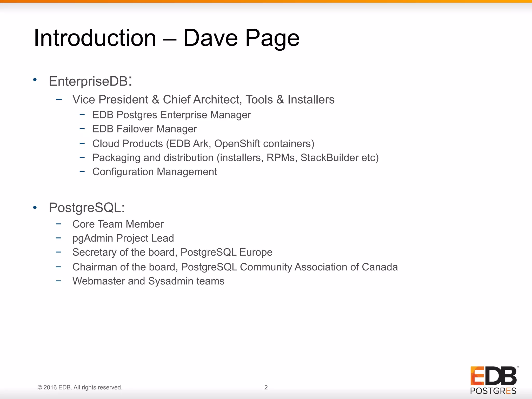The image size is (532, 399).
Task: Click 'Secretary of the board, PostgreSQL Europe'
Action: click(172, 252)
